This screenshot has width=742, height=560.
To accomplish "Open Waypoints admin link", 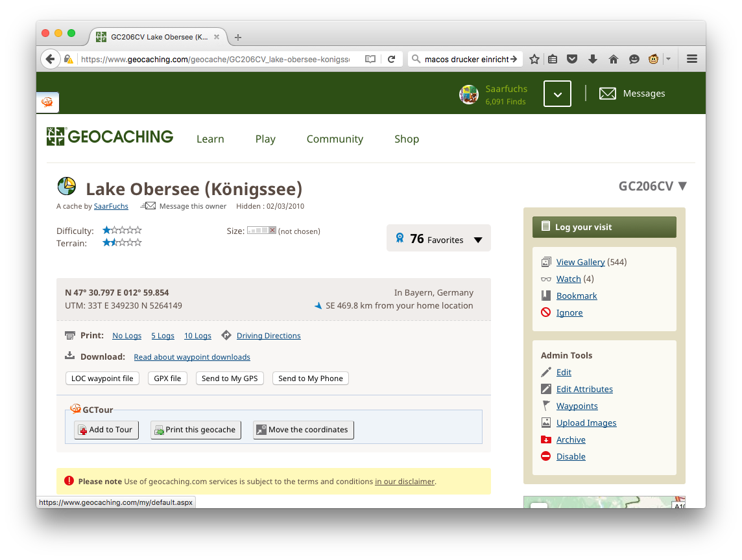I will 577,406.
